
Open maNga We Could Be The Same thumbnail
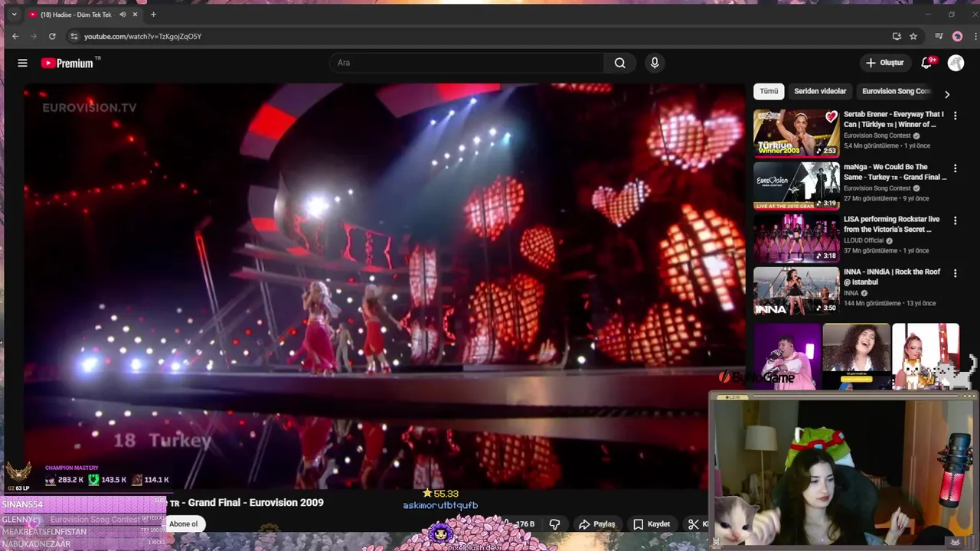[x=796, y=186]
